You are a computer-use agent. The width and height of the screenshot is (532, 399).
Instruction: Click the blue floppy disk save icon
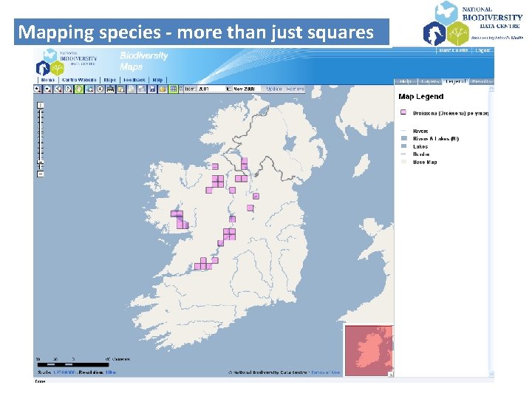pos(152,89)
